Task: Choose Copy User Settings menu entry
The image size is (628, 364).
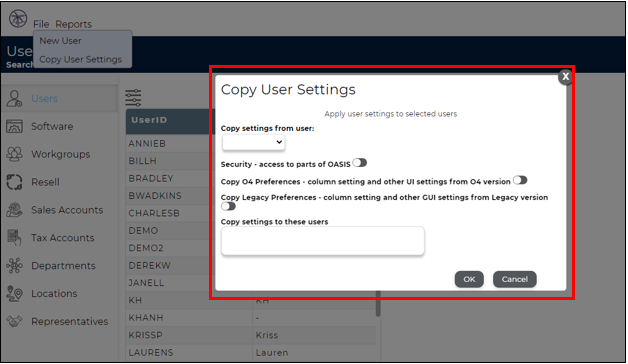Action: [81, 59]
